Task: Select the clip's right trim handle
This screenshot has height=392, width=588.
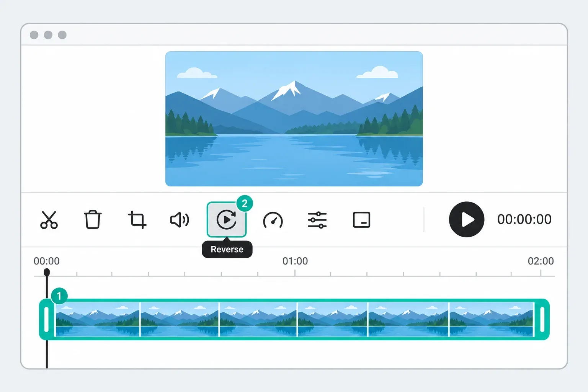Action: click(x=542, y=320)
